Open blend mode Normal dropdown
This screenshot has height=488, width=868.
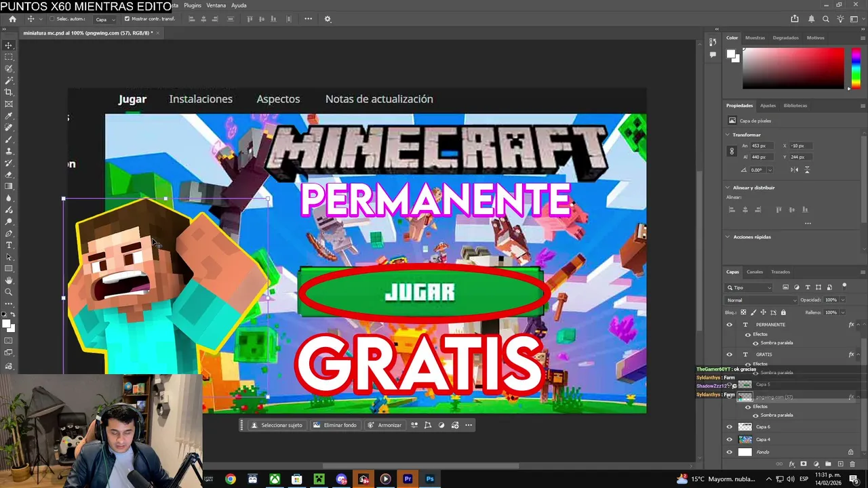pos(762,300)
